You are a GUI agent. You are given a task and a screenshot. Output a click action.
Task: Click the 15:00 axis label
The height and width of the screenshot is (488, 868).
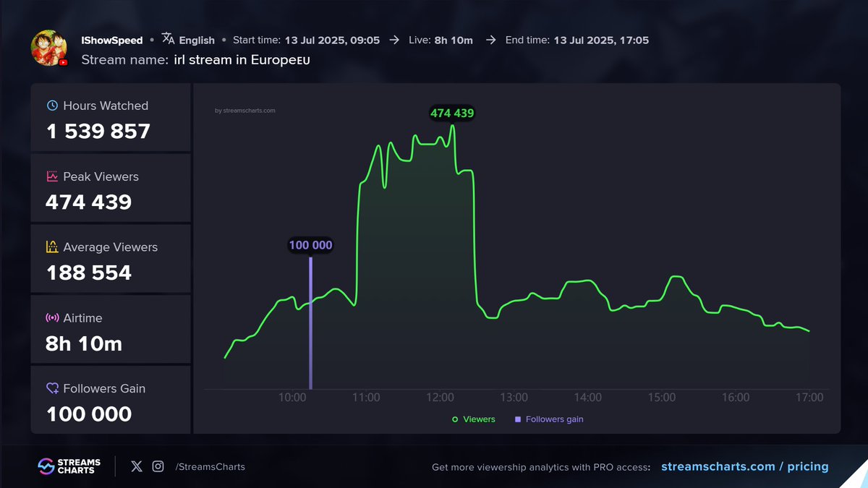(662, 398)
